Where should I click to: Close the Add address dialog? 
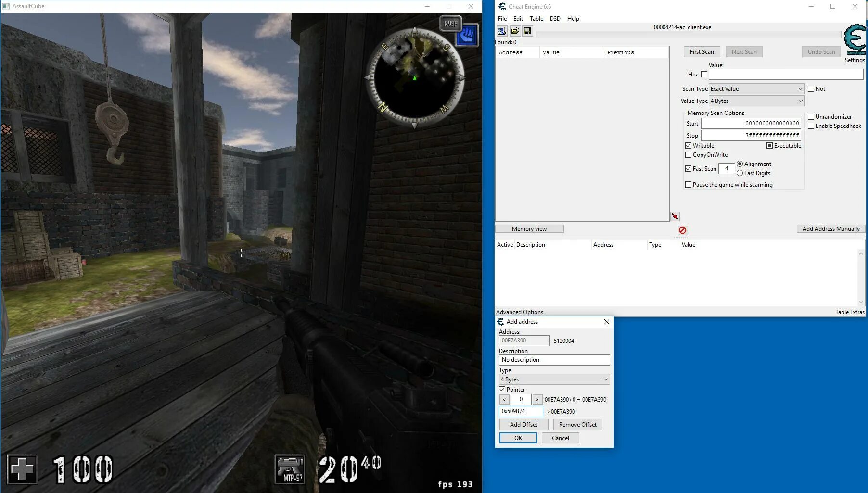(x=607, y=322)
